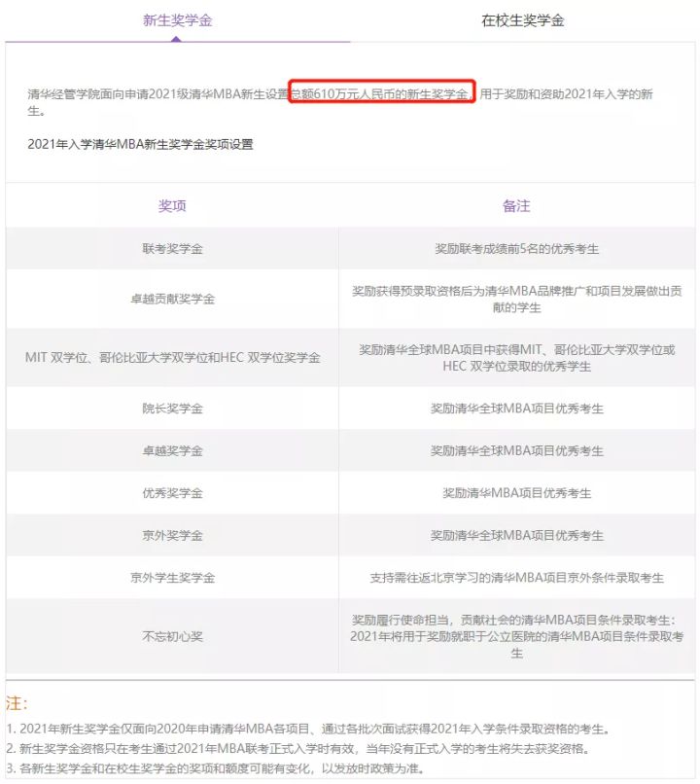700x784 pixels.
Task: Select note 2 about 新生奖学金资格
Action: pos(298,749)
